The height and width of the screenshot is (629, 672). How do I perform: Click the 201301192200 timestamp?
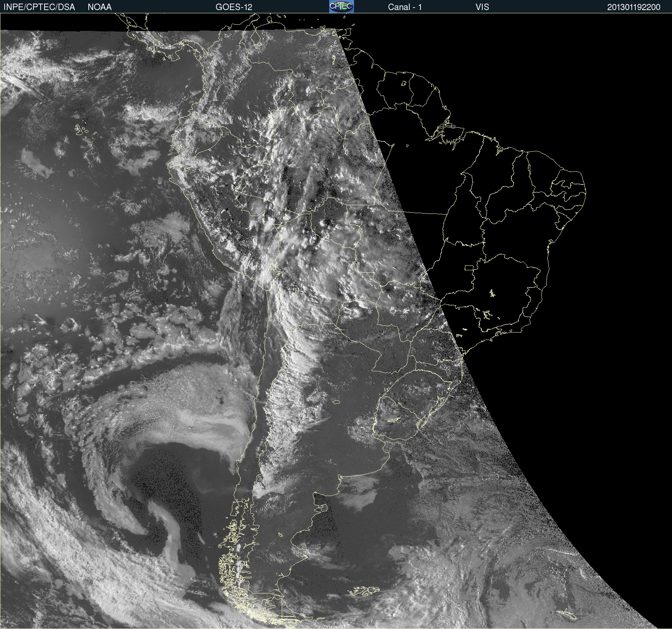coord(634,7)
